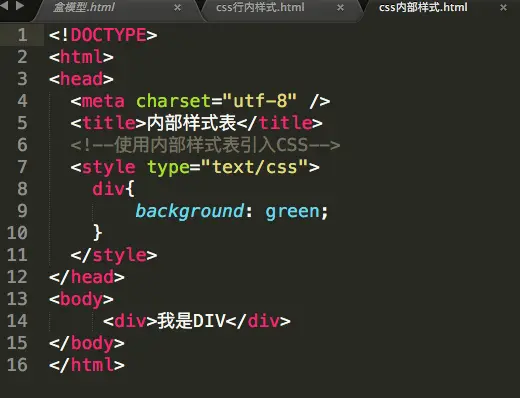The height and width of the screenshot is (398, 520).
Task: Click line number 7 in gutter
Action: pyautogui.click(x=22, y=167)
